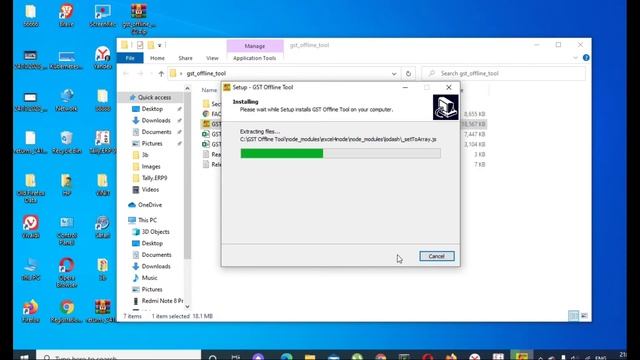Viewport: 640px width, 360px height.
Task: Click the Back arrow in File Explorer
Action: (x=126, y=73)
